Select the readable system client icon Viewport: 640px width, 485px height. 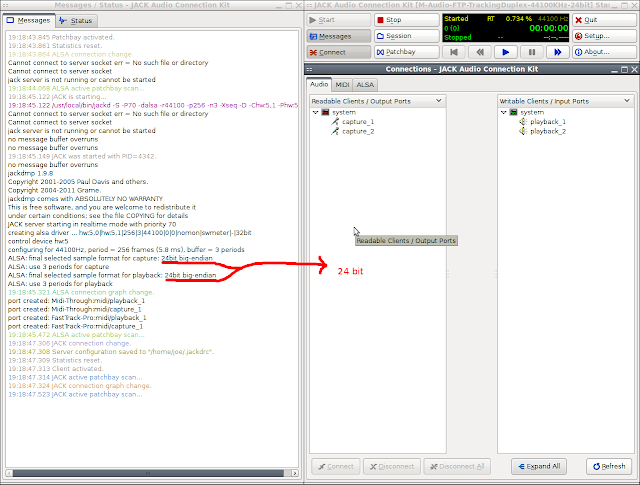click(x=325, y=112)
